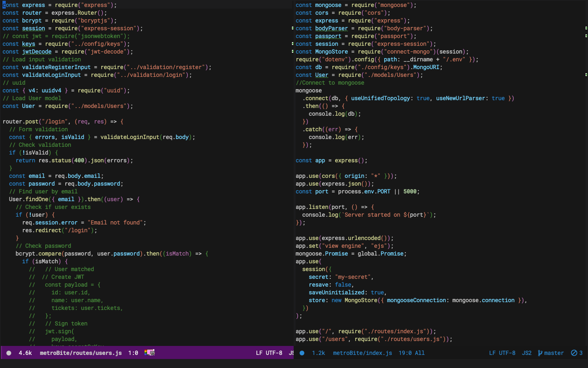Click the 1:0 cursor position in users.js modeline
This screenshot has width=588, height=368.
[x=133, y=353]
